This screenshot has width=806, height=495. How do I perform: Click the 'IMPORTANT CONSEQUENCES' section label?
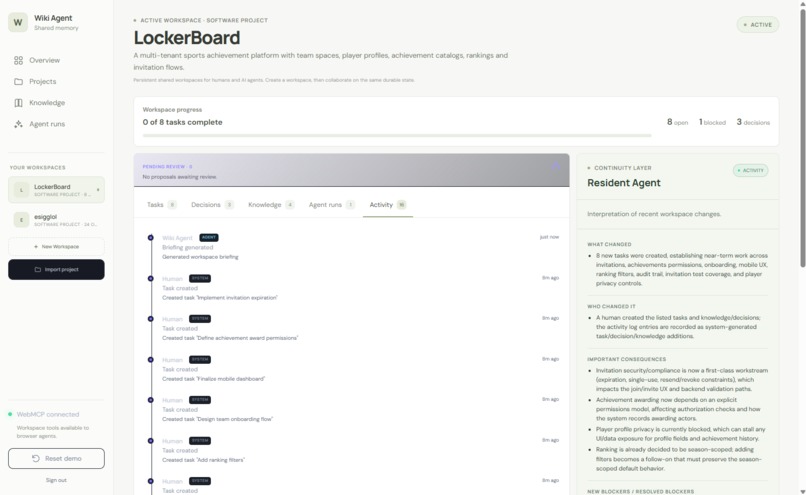click(627, 359)
